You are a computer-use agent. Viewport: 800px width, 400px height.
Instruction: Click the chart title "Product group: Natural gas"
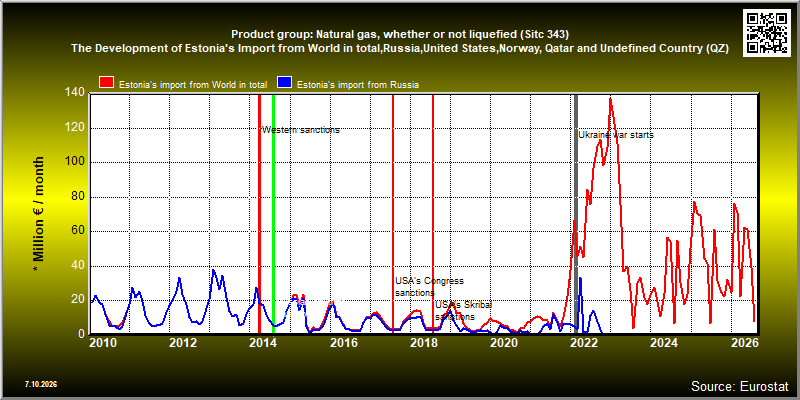400,35
